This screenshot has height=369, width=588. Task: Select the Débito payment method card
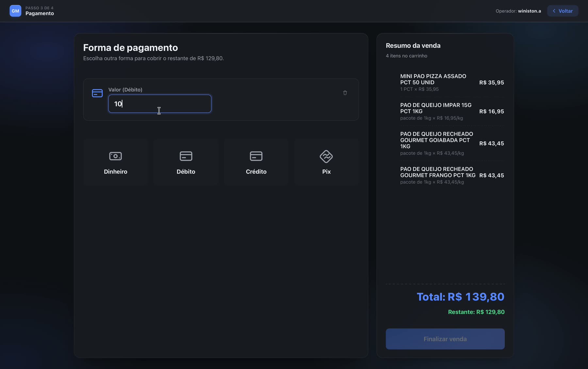pos(186,162)
